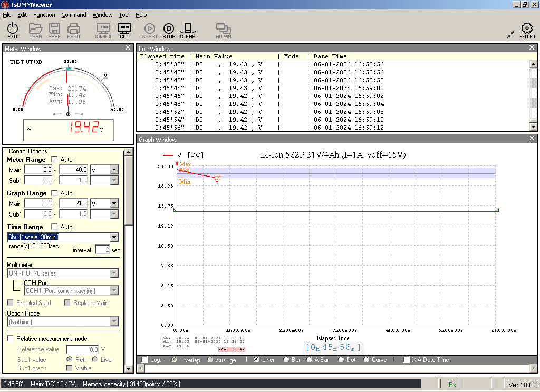540x392 pixels.
Task: Open Graph Range Main unit dropdown
Action: (x=114, y=204)
